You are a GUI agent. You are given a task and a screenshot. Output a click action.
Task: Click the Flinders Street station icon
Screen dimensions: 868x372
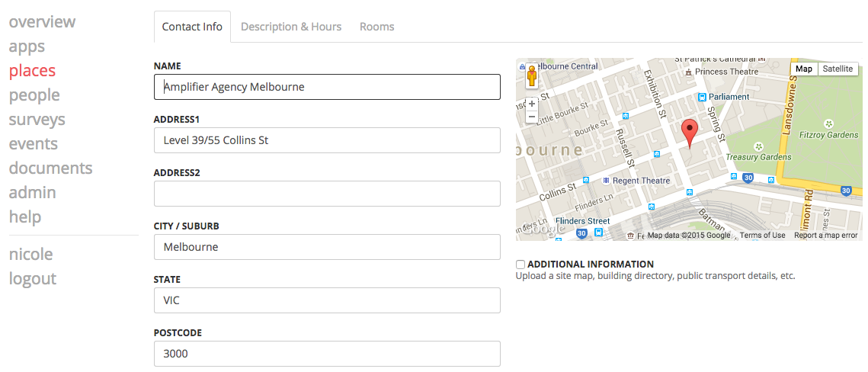click(x=598, y=233)
